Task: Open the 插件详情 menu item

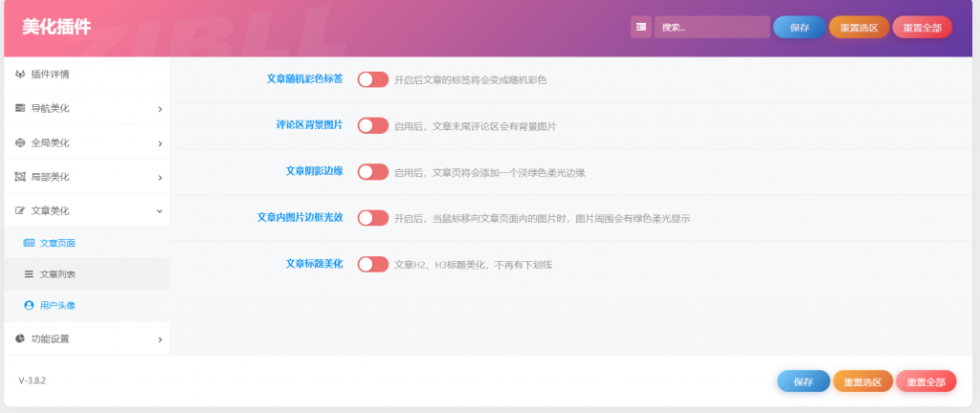Action: pos(86,75)
